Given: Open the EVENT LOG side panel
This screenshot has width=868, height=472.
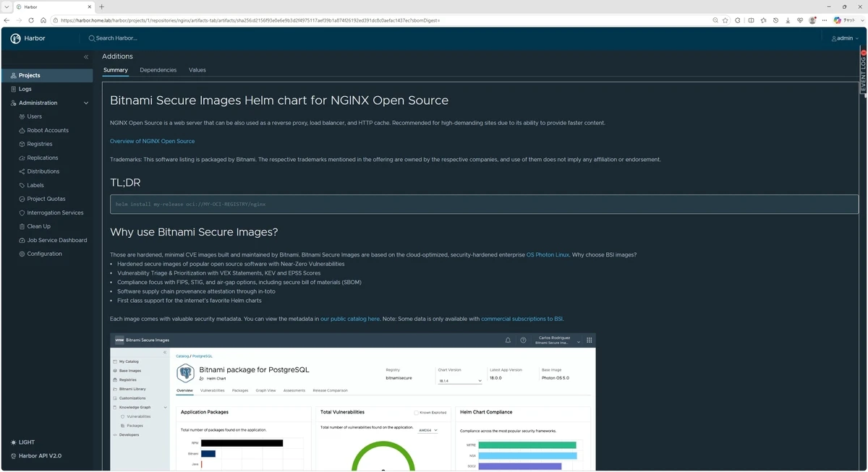Looking at the screenshot, I should [x=863, y=72].
